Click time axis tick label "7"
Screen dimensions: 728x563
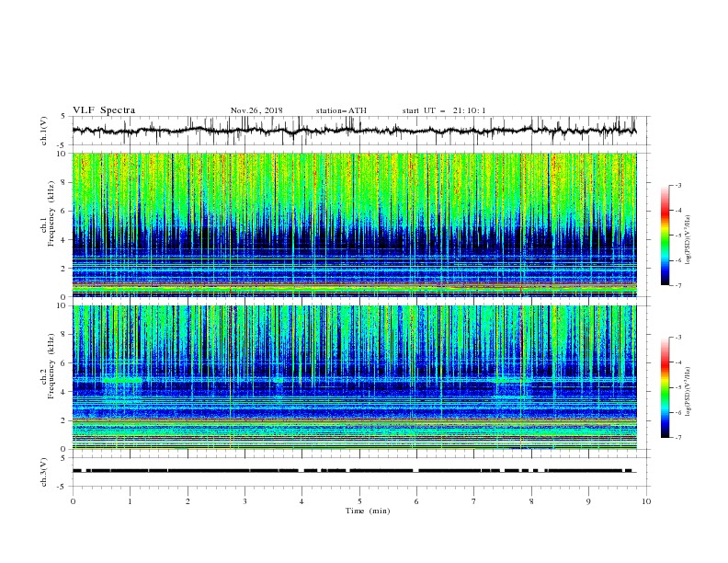(x=474, y=501)
